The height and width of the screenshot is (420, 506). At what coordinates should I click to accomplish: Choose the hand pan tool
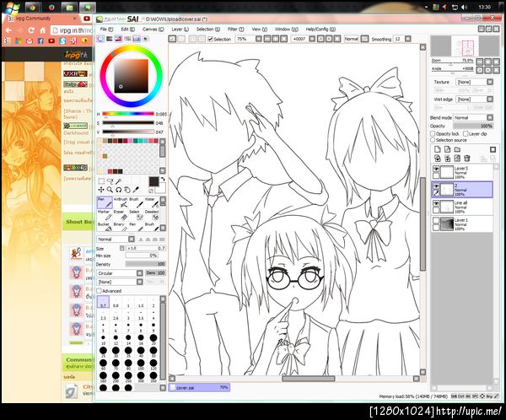(127, 190)
